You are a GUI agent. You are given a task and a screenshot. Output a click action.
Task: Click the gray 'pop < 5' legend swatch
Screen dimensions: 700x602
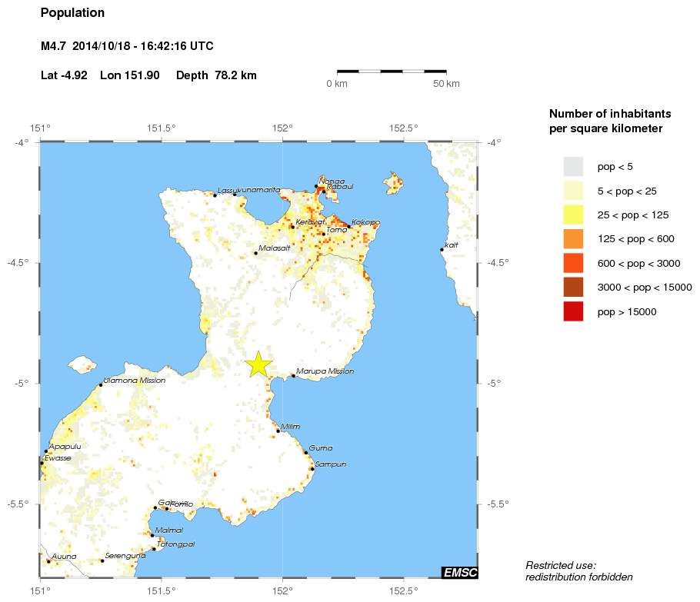tap(573, 166)
